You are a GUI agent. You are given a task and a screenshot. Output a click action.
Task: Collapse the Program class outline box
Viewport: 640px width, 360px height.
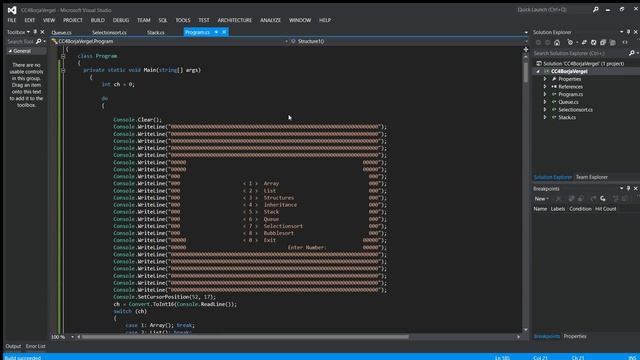pos(63,56)
